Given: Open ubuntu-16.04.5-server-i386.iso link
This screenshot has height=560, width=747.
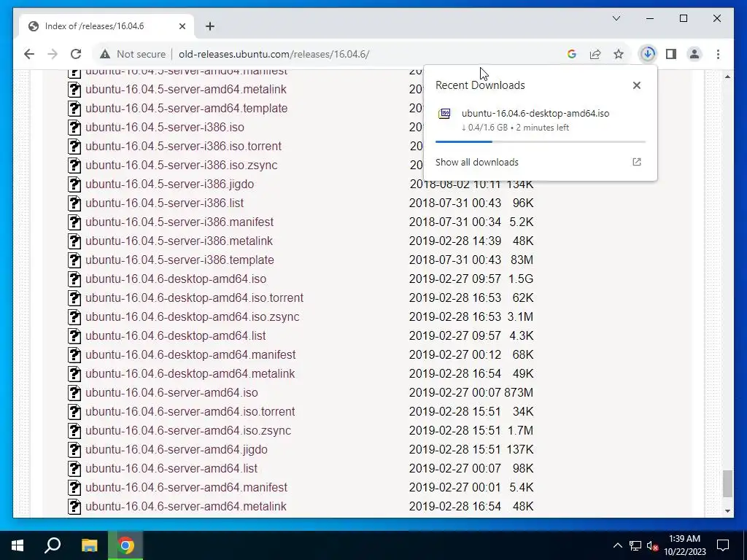Looking at the screenshot, I should 165,127.
